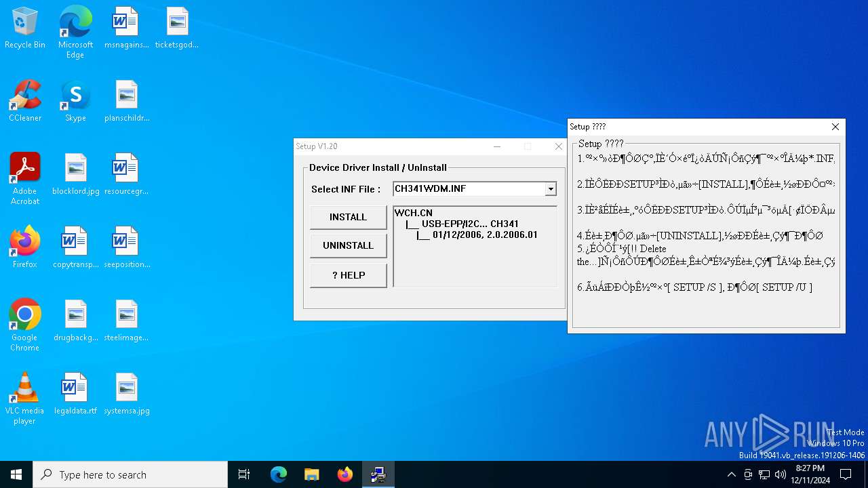The height and width of the screenshot is (488, 868).
Task: Open the taskbar clock showing 8:27 PM
Action: (x=810, y=474)
